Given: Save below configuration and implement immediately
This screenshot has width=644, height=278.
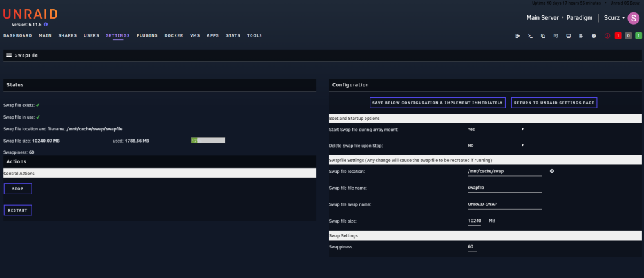Looking at the screenshot, I should [x=437, y=103].
